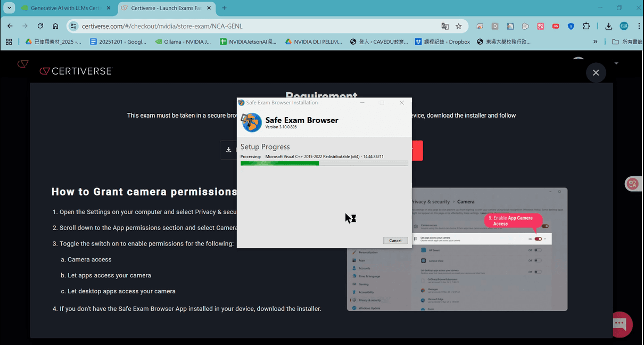Open the blue shield password extension

[571, 26]
